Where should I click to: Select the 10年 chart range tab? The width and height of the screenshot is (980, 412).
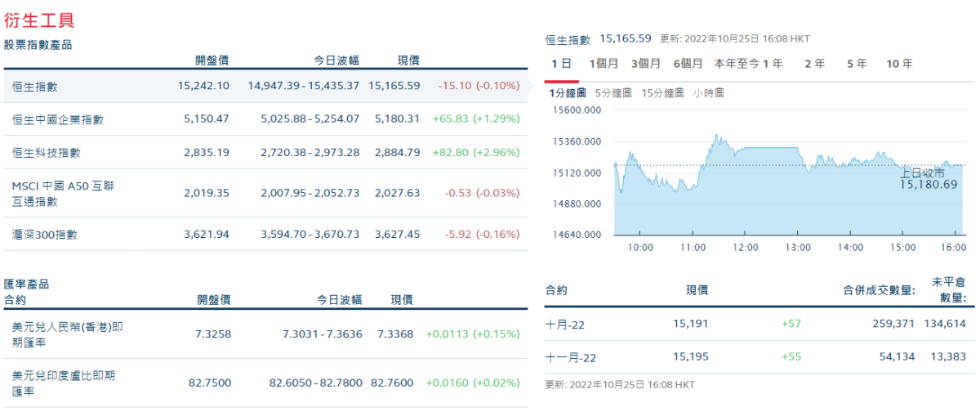point(899,64)
